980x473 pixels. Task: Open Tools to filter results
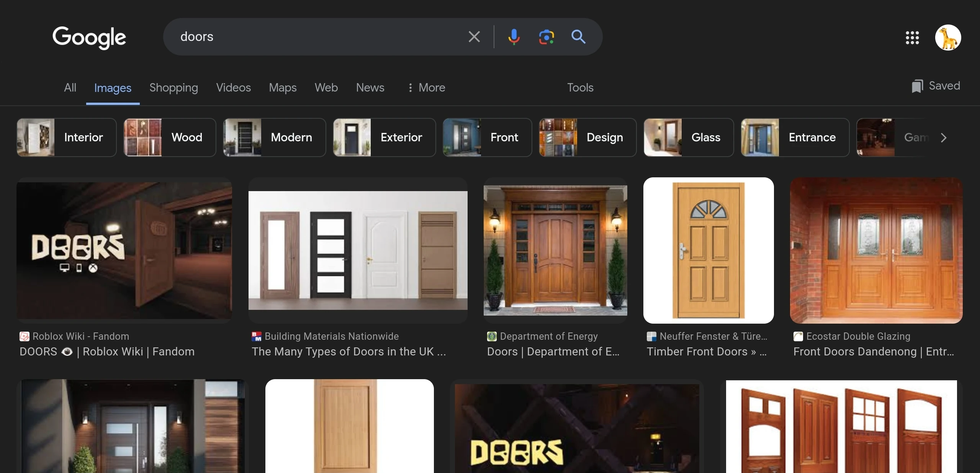pos(580,88)
